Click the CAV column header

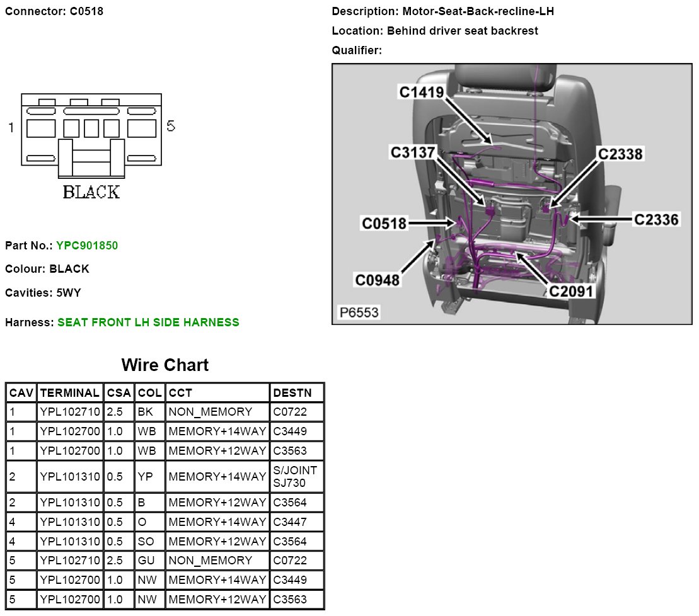point(21,393)
